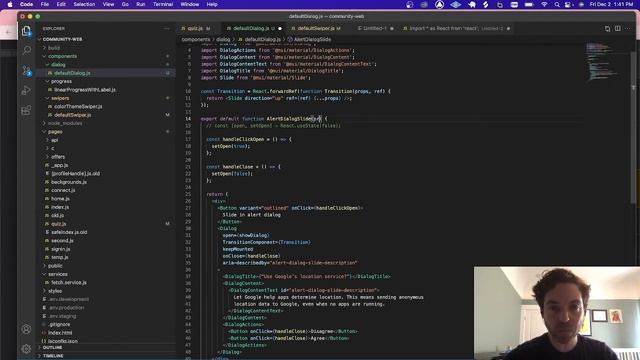The height and width of the screenshot is (360, 640).
Task: Open the Run and Debug view
Action: (x=26, y=91)
